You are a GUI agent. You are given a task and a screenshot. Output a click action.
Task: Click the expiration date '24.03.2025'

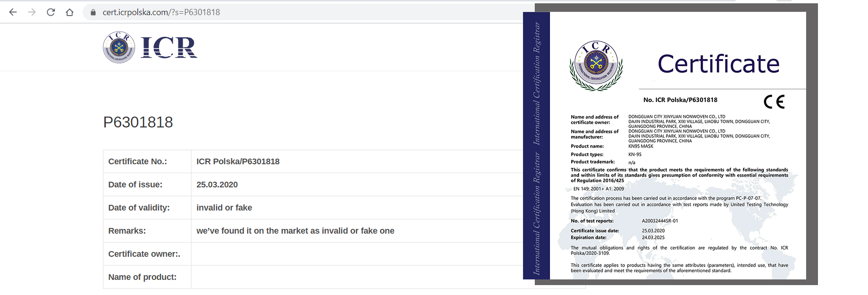pos(653,237)
